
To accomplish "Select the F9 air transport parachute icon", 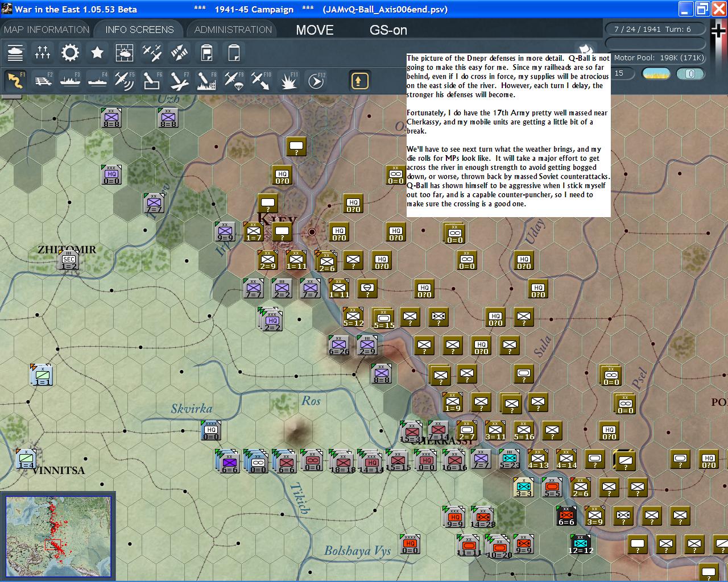I will (234, 81).
